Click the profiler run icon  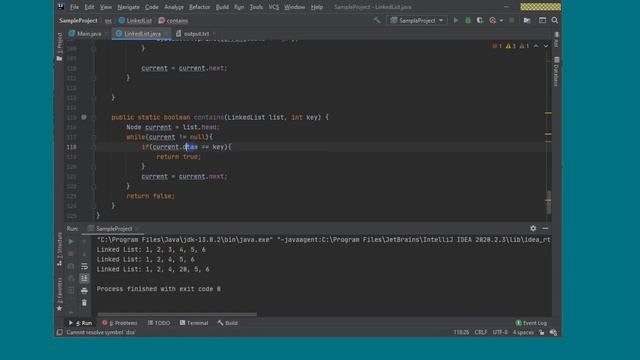point(493,20)
